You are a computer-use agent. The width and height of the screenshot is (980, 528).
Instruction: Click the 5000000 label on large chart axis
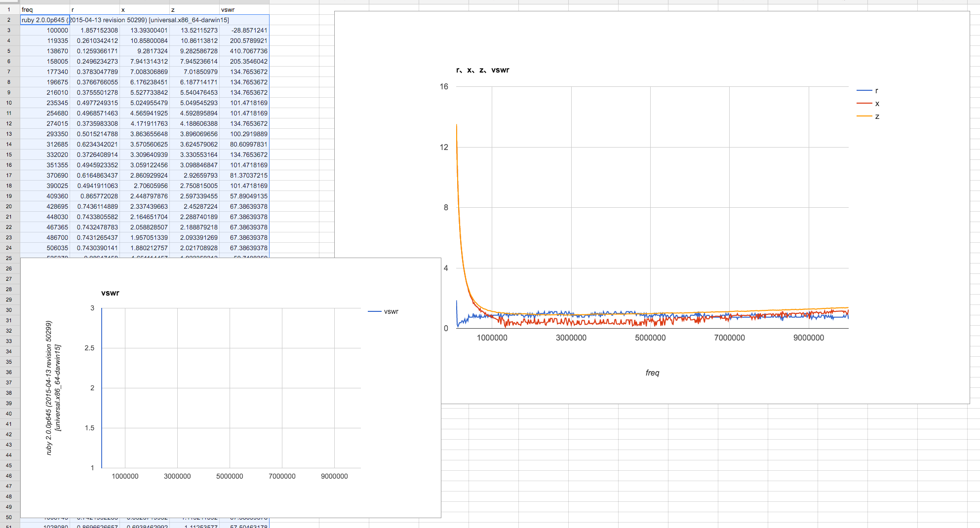coord(650,338)
